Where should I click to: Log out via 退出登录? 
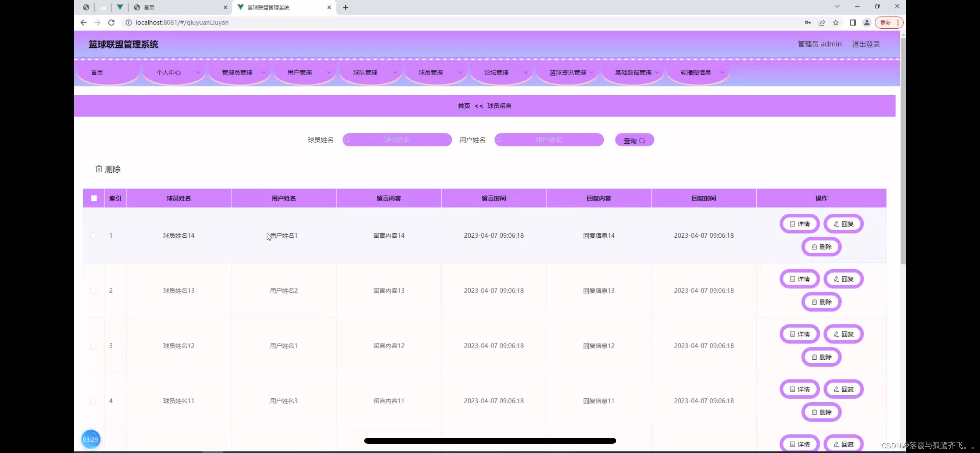[866, 44]
